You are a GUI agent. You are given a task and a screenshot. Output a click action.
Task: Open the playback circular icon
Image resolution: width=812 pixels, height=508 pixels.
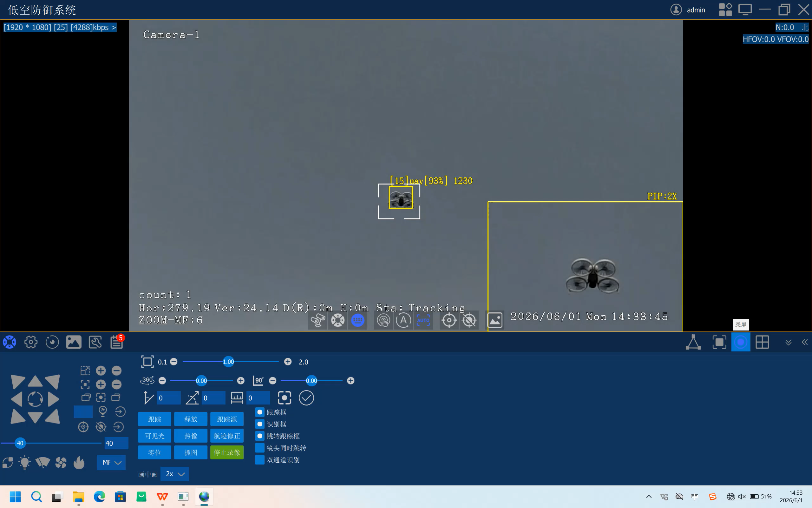[x=52, y=342]
